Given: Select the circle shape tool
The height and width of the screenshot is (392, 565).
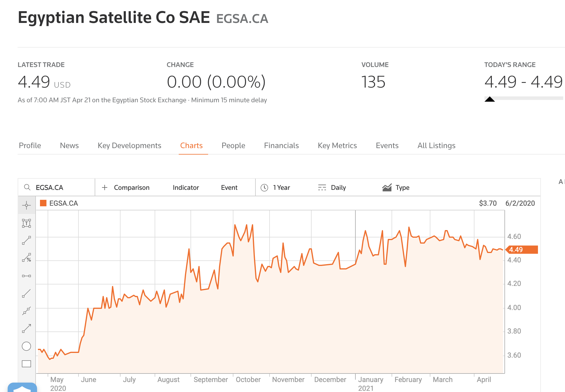Looking at the screenshot, I should (x=26, y=346).
